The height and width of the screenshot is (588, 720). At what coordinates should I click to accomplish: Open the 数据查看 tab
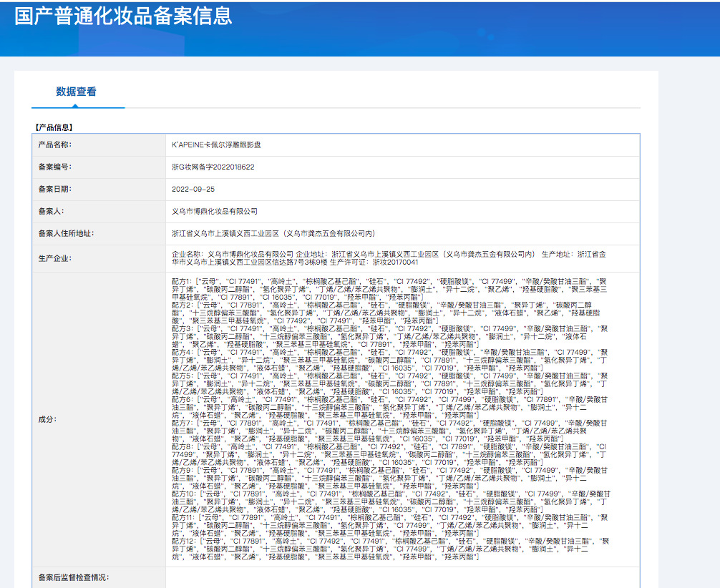coord(77,92)
